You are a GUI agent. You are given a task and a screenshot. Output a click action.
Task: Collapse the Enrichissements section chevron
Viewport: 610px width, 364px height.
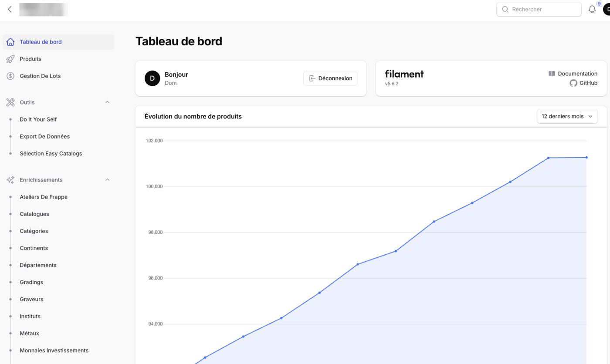pyautogui.click(x=107, y=180)
